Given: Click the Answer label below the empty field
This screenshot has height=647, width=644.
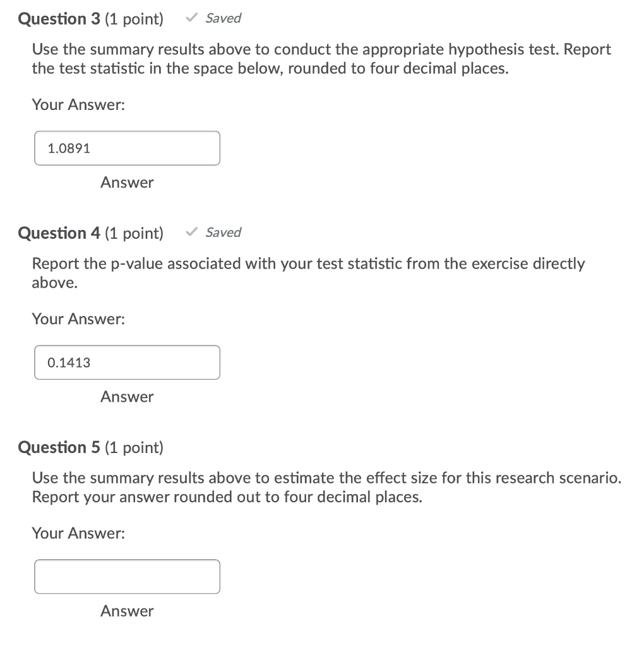Looking at the screenshot, I should (x=127, y=611).
